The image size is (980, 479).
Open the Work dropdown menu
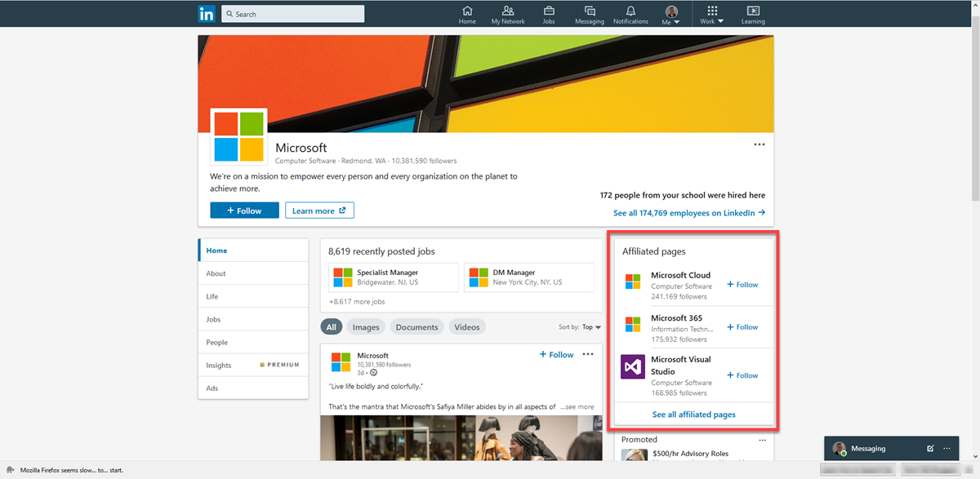(x=711, y=14)
